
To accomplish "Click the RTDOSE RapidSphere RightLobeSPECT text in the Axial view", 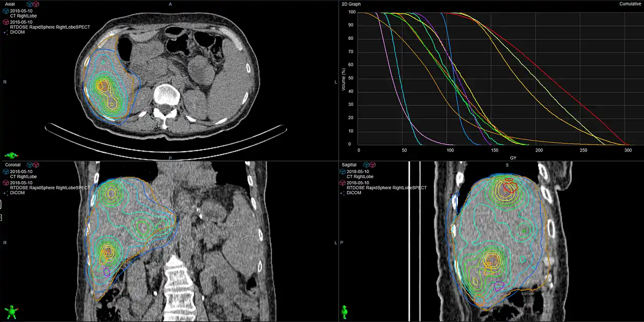I will 50,27.
